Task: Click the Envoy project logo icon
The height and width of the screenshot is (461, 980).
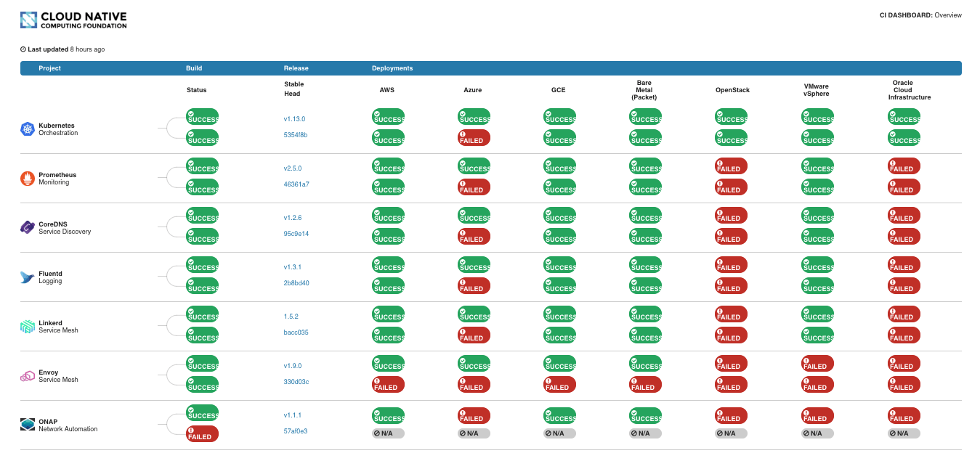Action: (28, 376)
